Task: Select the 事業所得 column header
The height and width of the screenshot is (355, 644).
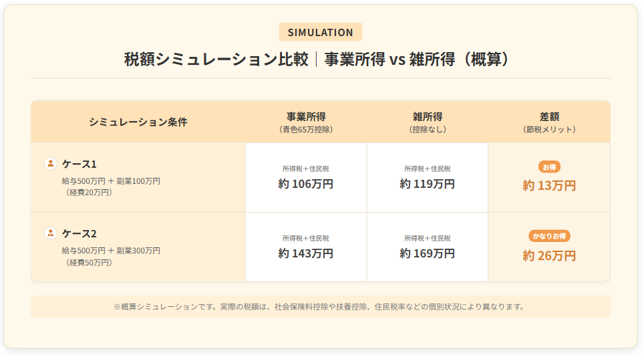Action: pos(306,117)
